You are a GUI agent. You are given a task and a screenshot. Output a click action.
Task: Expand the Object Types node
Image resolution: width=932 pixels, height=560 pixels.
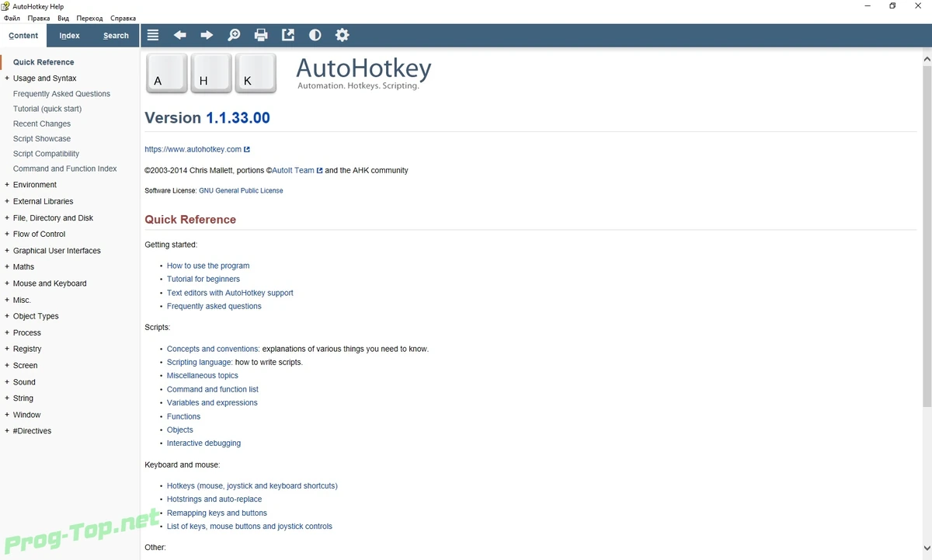[x=7, y=316]
